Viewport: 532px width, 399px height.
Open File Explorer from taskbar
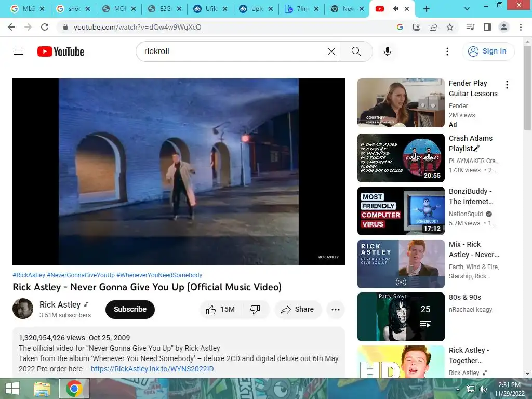pos(42,389)
